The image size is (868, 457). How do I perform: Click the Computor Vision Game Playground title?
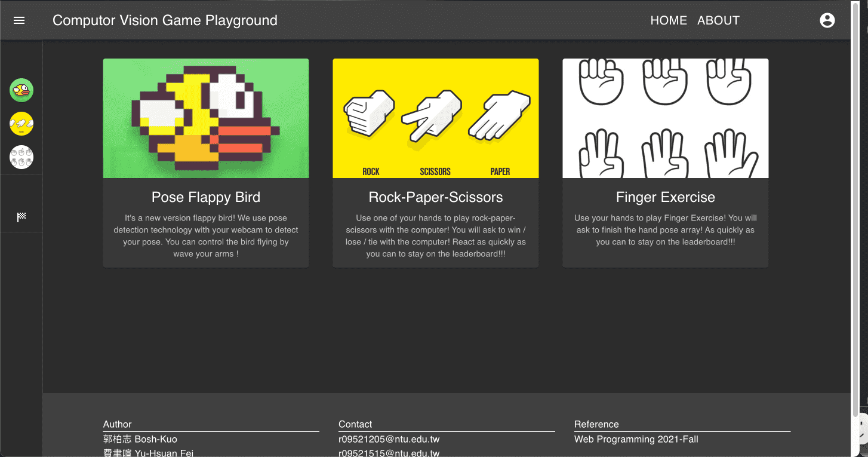pos(165,20)
